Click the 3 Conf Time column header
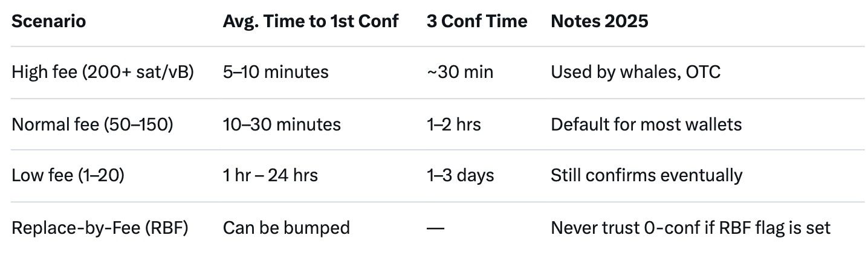Viewport: 868px width, 261px height. coord(477,21)
